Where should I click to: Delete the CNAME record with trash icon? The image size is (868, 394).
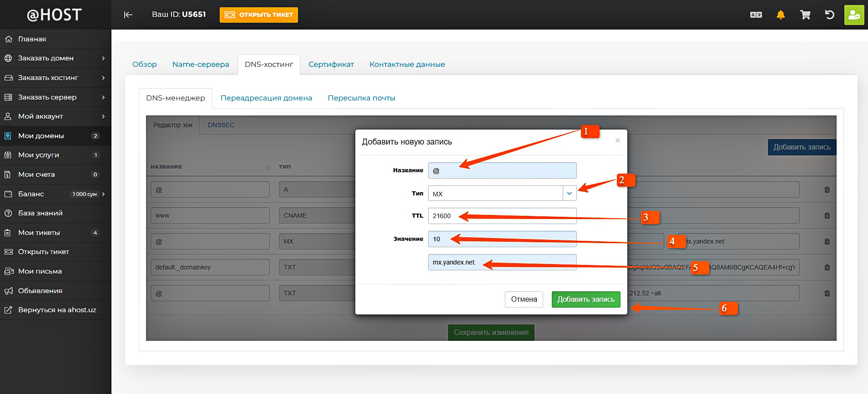tap(827, 215)
